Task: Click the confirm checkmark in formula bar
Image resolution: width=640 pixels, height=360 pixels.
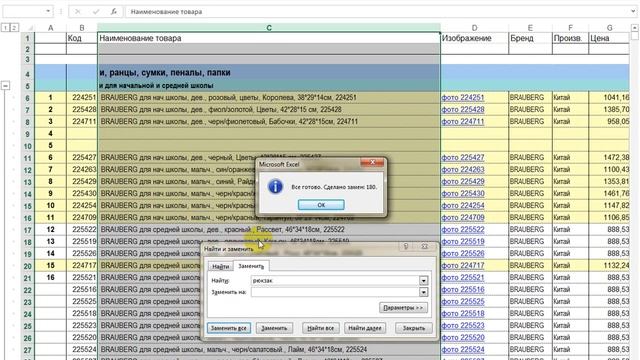Action: (x=96, y=11)
